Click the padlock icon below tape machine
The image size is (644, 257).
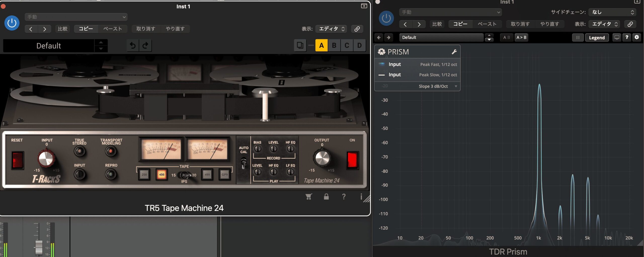pos(326,197)
